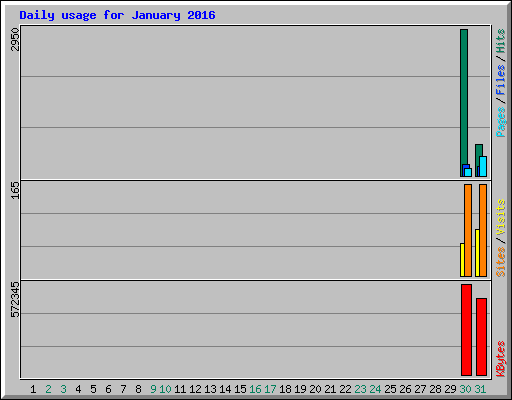
Task: Click day 6 on the x-axis
Action: [108, 389]
